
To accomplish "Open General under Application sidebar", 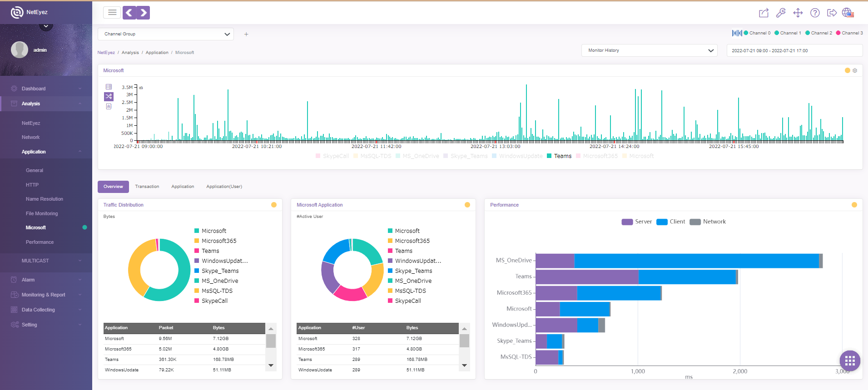I will (x=35, y=170).
